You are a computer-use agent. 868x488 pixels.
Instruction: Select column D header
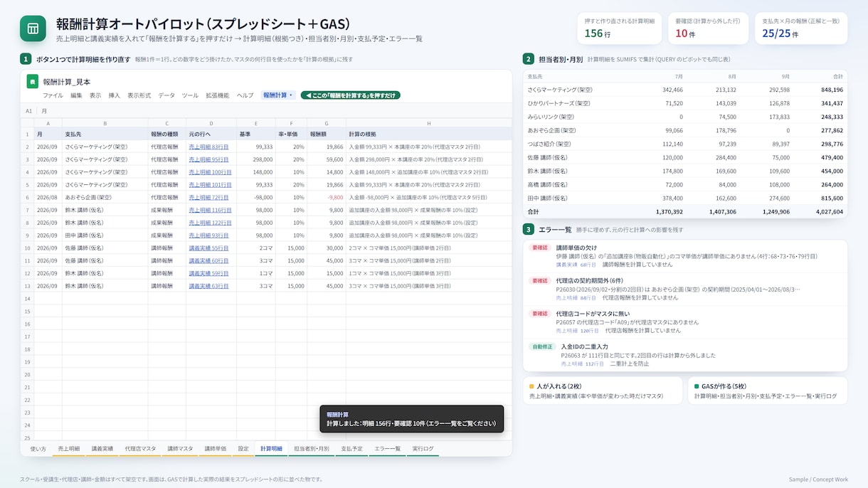click(x=211, y=123)
